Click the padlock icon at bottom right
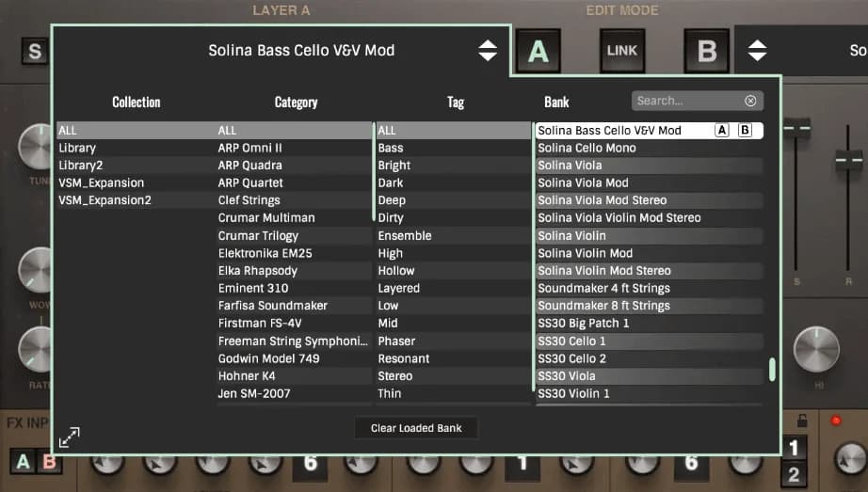Screen dimensions: 868x492 (x=801, y=421)
